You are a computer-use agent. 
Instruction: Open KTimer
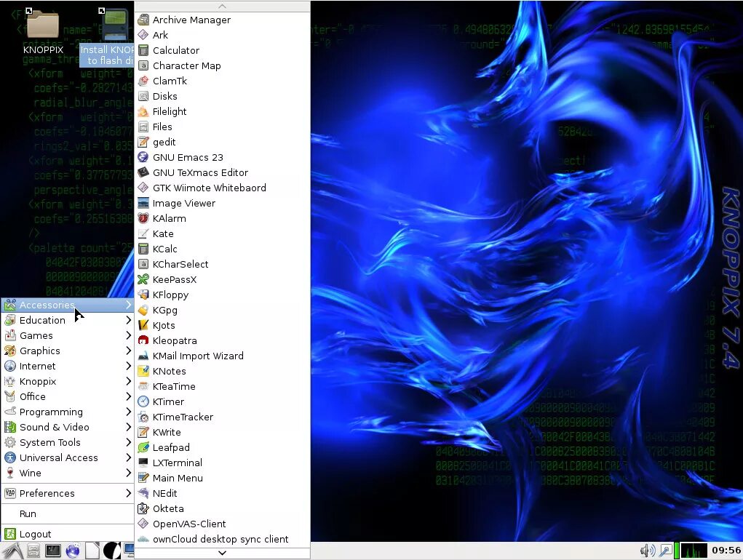pyautogui.click(x=222, y=401)
